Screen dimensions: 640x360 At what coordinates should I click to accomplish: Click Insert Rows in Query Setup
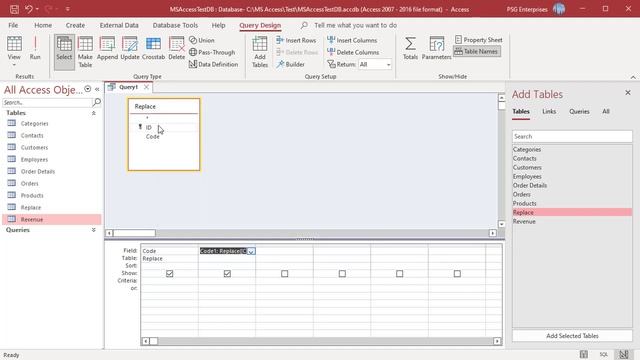(296, 40)
